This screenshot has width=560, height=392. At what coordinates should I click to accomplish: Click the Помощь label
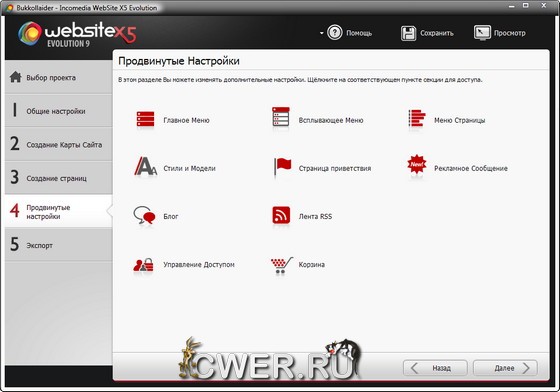[359, 33]
